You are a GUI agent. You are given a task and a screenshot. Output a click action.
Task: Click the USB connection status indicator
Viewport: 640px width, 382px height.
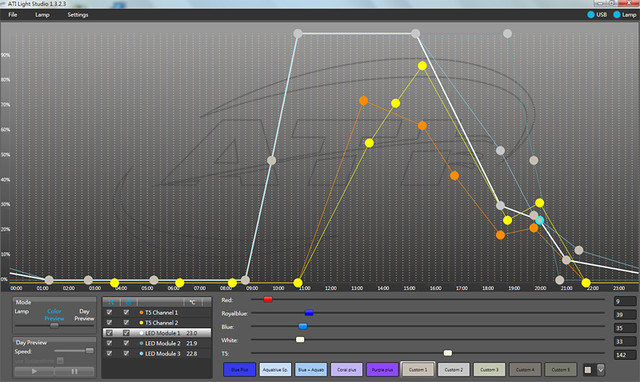(597, 15)
